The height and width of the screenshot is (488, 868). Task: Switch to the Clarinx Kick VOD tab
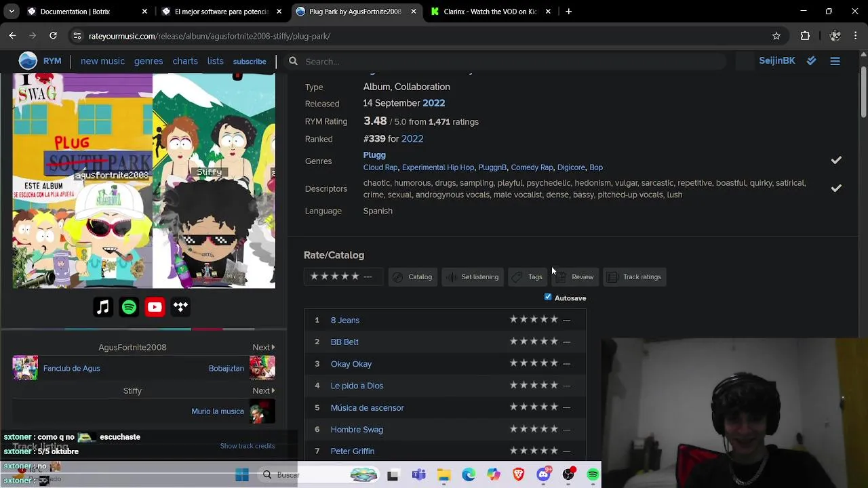click(x=490, y=12)
